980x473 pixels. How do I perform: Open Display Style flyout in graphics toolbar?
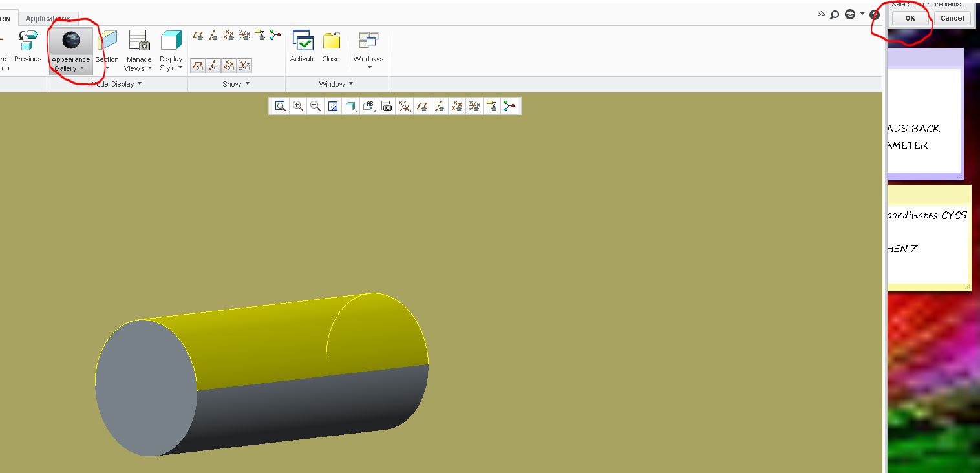click(x=351, y=106)
